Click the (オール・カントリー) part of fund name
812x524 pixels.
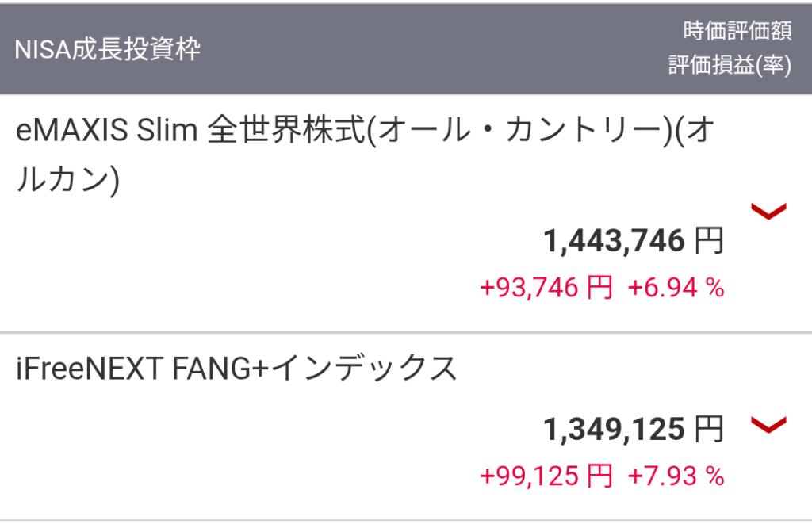click(x=520, y=132)
